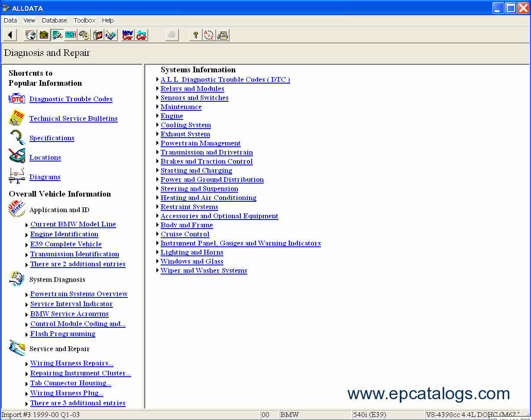The image size is (531, 420).
Task: Open the Steering and Suspension link
Action: [199, 189]
